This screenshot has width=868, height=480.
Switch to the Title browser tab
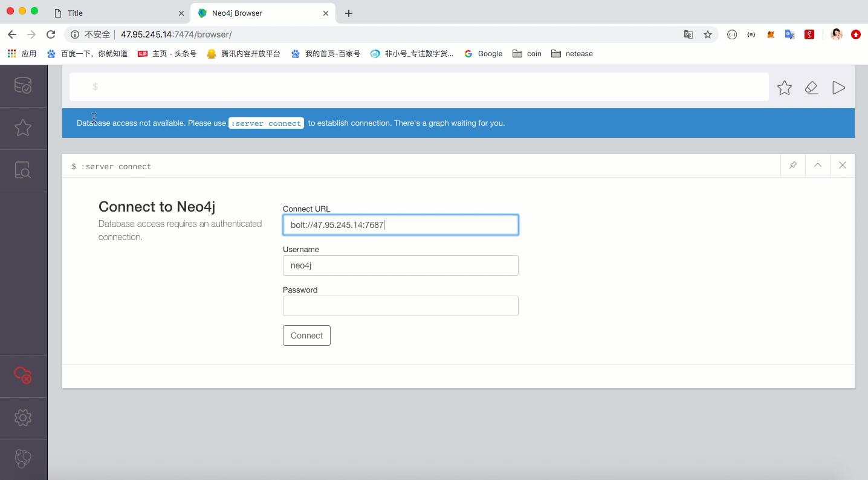click(x=118, y=13)
